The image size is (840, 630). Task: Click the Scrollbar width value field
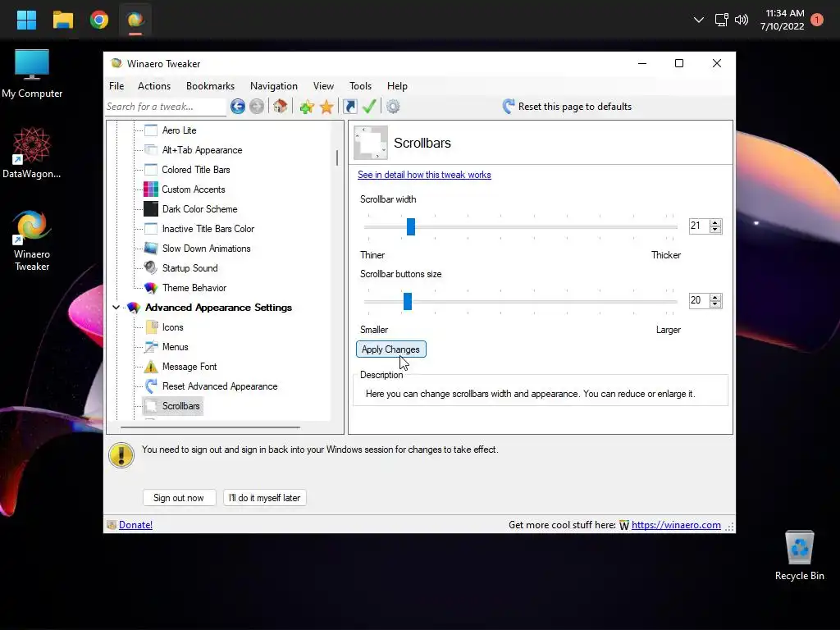tap(699, 226)
